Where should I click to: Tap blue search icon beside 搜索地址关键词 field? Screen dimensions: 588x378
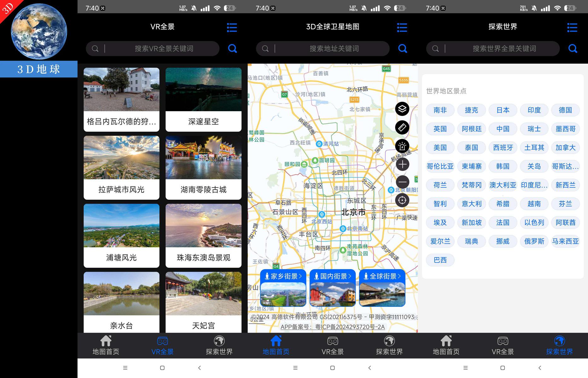pyautogui.click(x=402, y=49)
